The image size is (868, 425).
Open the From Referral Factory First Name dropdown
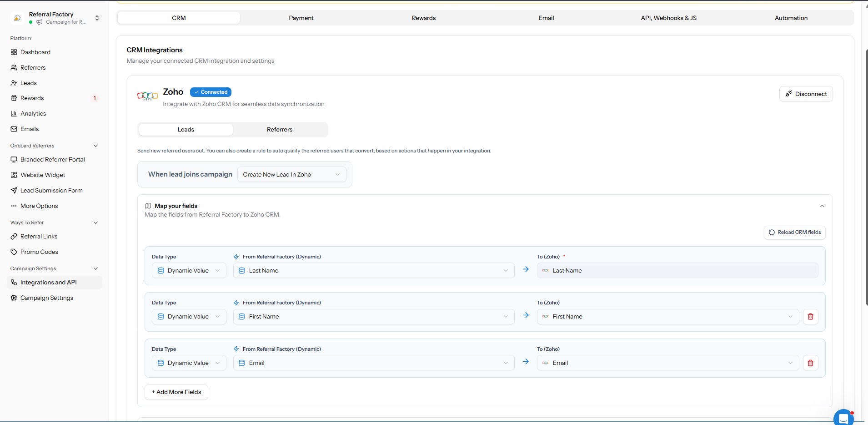point(374,317)
